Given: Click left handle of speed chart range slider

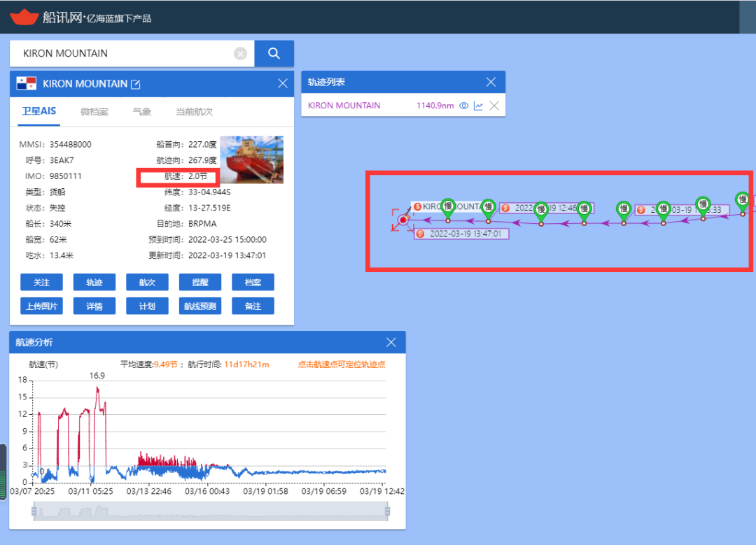Looking at the screenshot, I should tap(33, 512).
